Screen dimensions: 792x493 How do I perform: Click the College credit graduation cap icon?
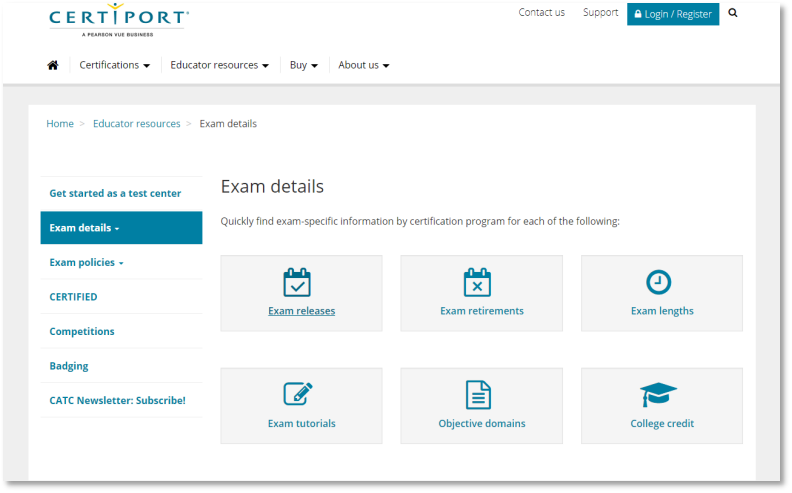pos(658,394)
